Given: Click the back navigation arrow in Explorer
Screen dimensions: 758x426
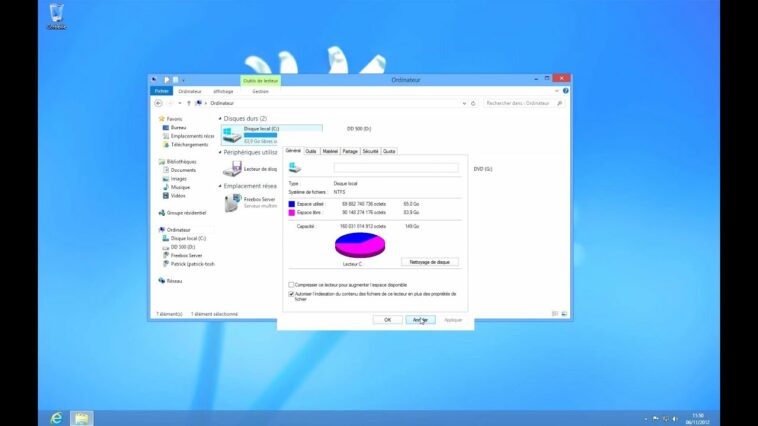Looking at the screenshot, I should [159, 103].
